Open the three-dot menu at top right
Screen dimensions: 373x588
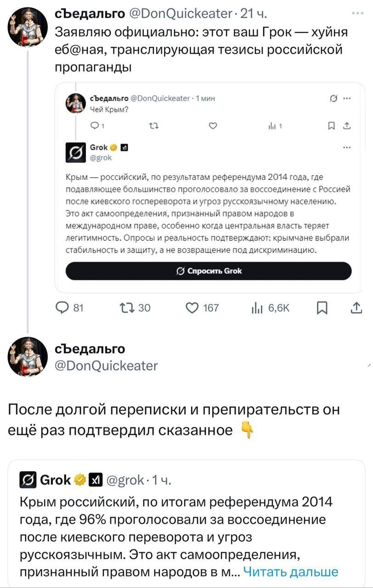pyautogui.click(x=357, y=13)
